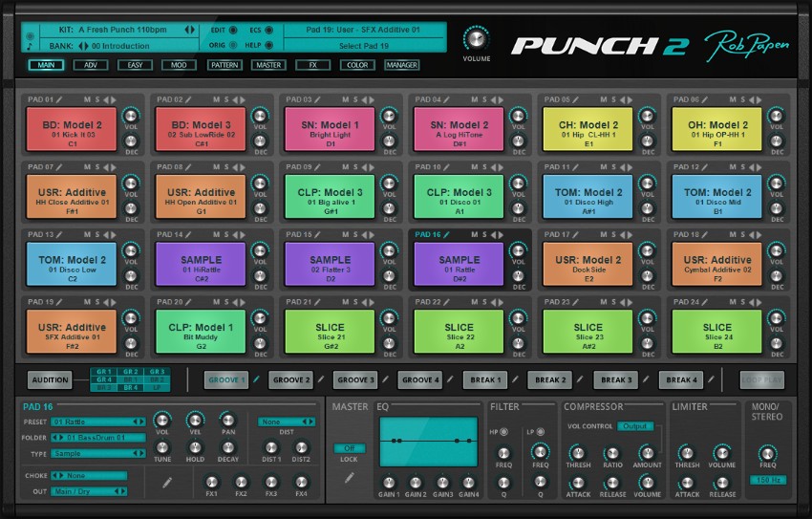Open the TYPE dropdown showing Sample

tap(97, 454)
